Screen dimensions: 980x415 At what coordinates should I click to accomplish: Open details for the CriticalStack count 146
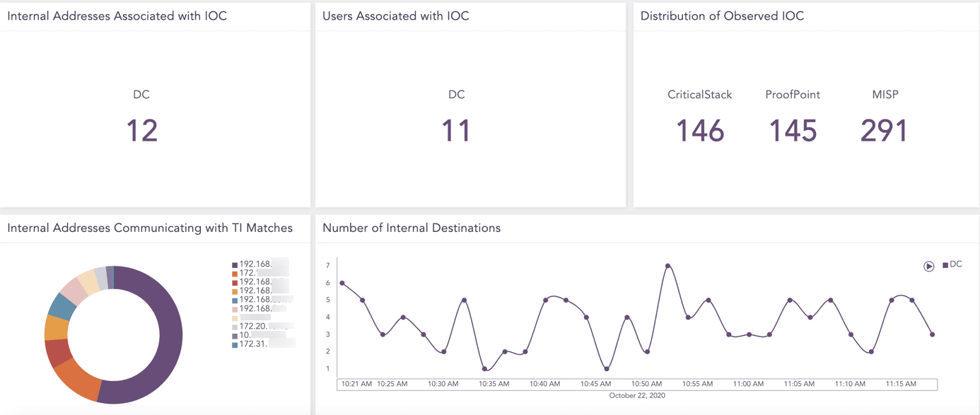click(x=699, y=131)
